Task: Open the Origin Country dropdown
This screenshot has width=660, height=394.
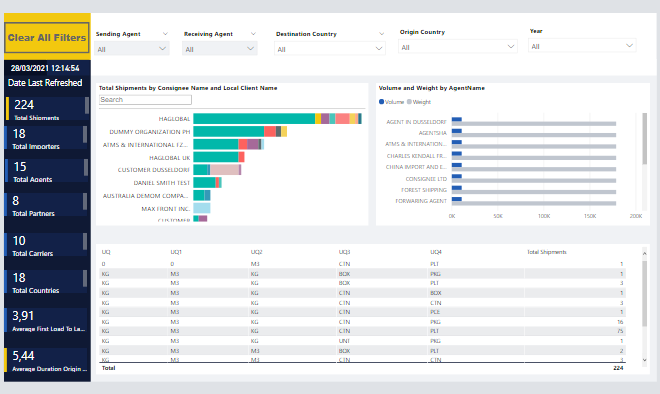Action: tap(458, 47)
